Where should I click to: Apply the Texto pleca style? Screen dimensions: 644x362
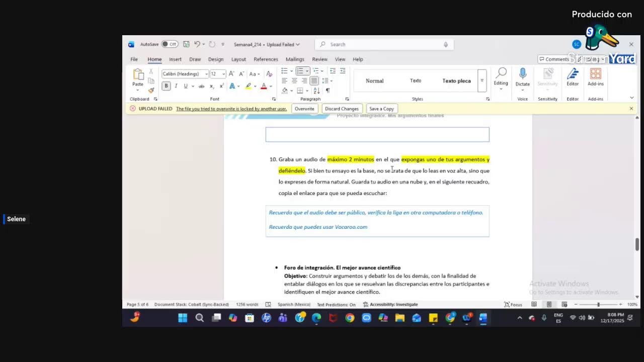457,81
